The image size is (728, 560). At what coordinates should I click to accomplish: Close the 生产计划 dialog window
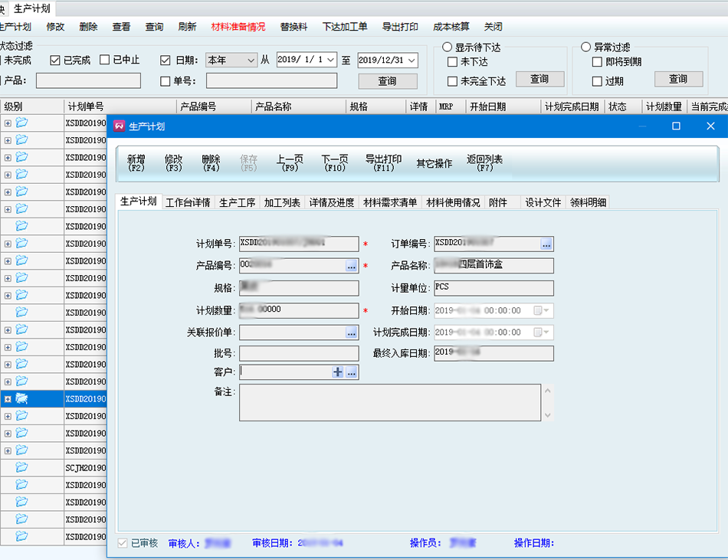pyautogui.click(x=710, y=126)
